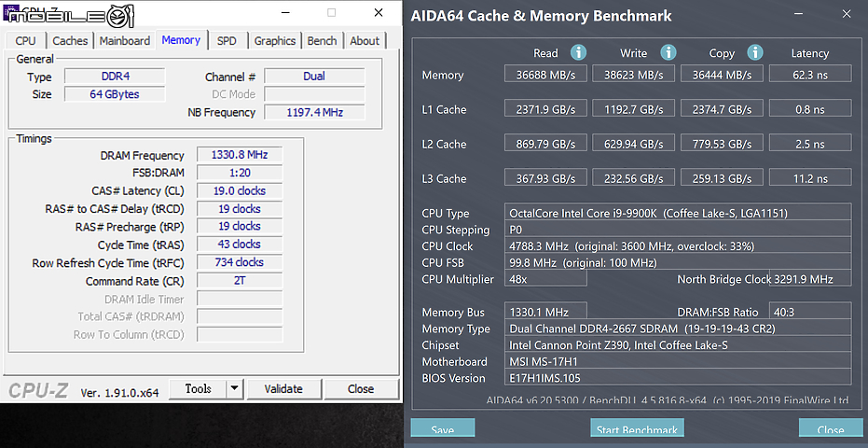This screenshot has width=868, height=448.
Task: Click Chipset field Intel Cannon Point Z390
Action: click(678, 345)
